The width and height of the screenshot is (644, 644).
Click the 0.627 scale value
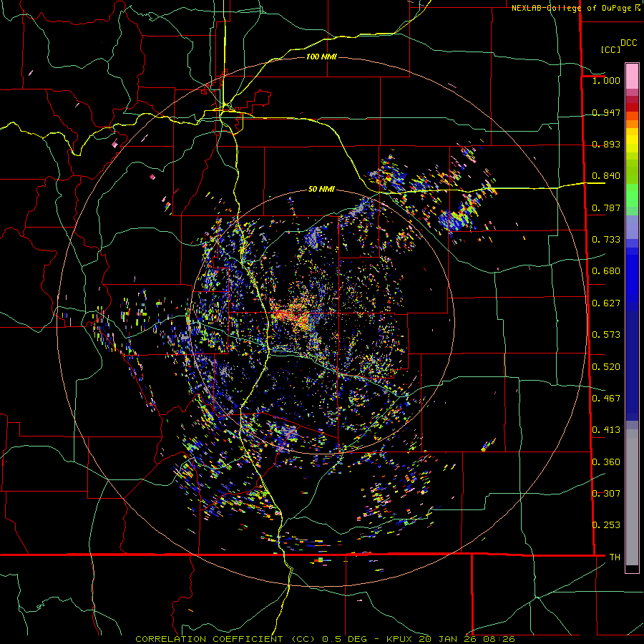point(606,303)
